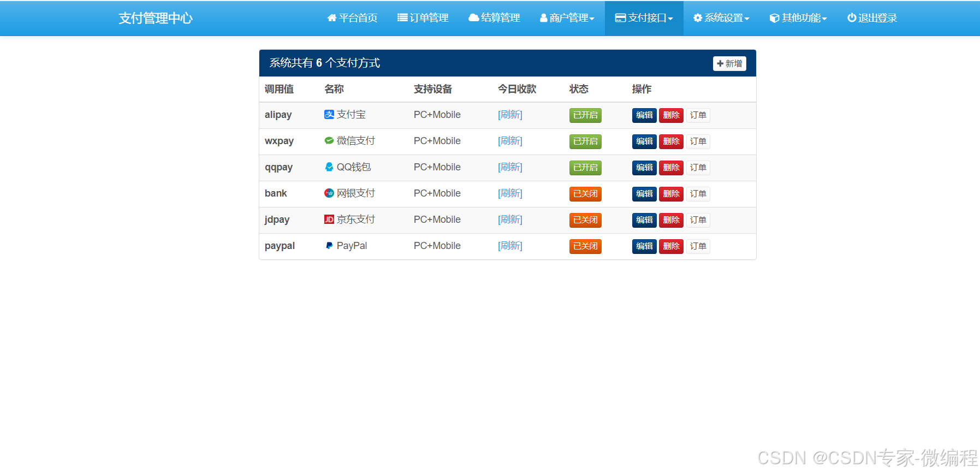
Task: View orders for paypal
Action: (x=698, y=246)
